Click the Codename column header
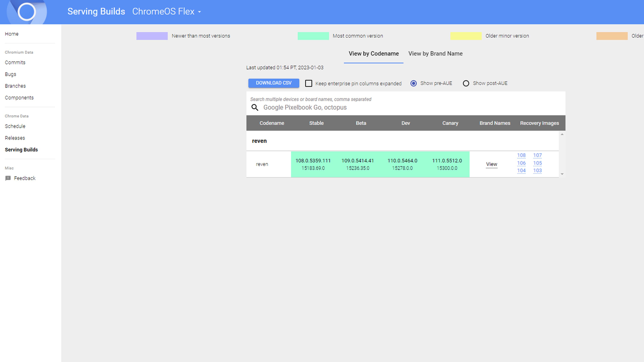644x362 pixels. (272, 123)
